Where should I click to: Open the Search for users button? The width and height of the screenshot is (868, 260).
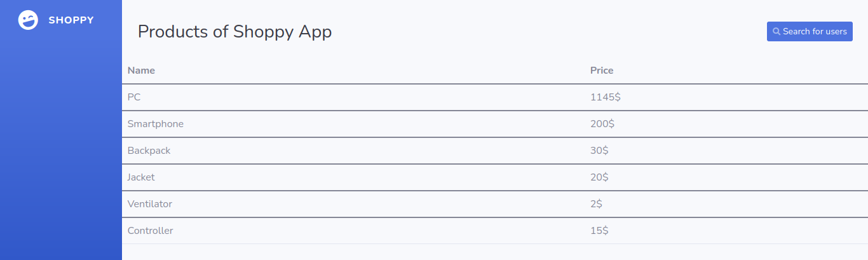(x=810, y=31)
